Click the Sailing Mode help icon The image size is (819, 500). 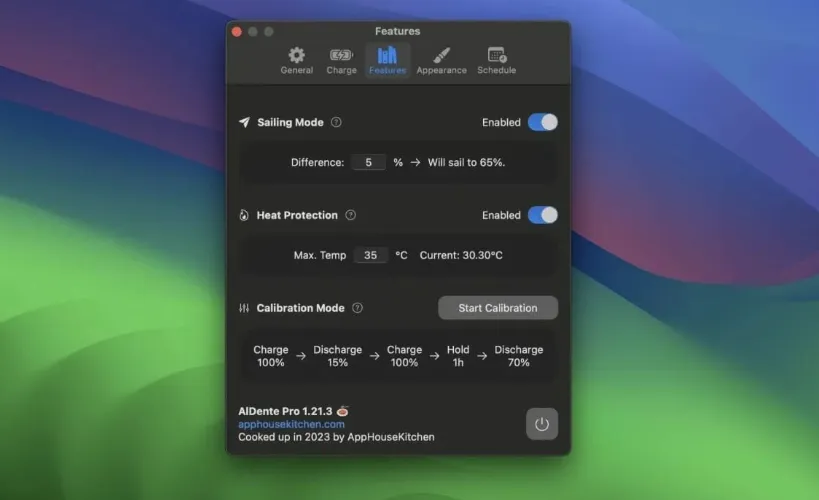pos(336,122)
